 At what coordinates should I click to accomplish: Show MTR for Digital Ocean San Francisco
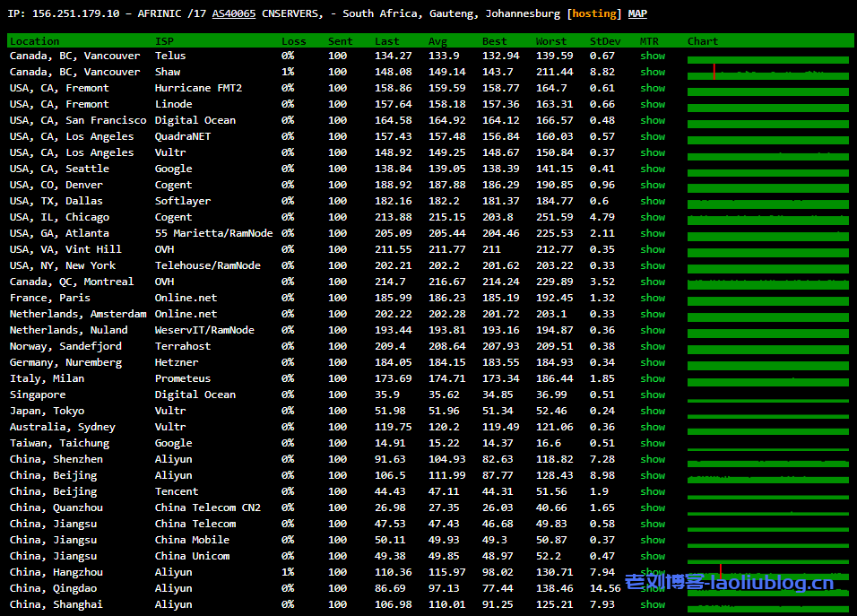(x=653, y=120)
